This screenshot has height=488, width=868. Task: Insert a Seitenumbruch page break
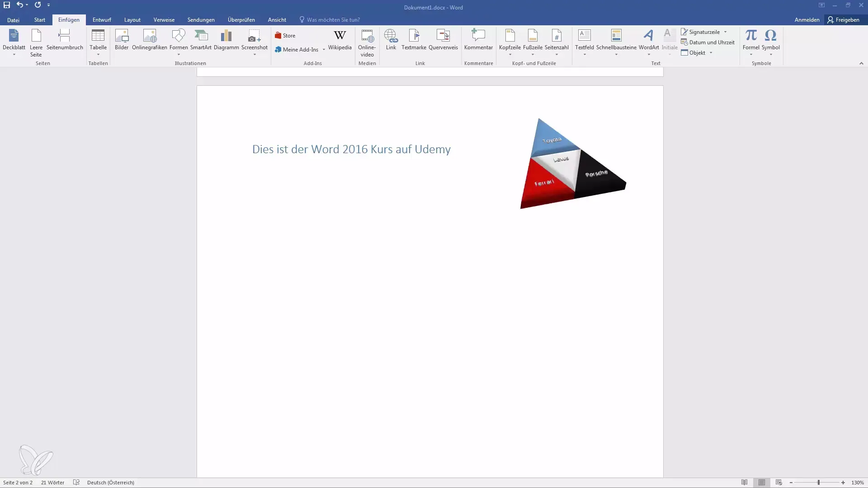click(65, 40)
